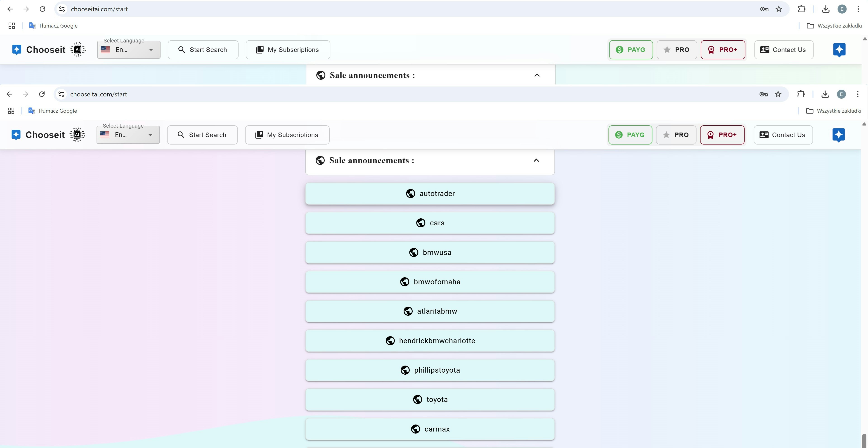Screen dimensions: 868x448
Task: Click the password key icon
Action: pos(763,94)
